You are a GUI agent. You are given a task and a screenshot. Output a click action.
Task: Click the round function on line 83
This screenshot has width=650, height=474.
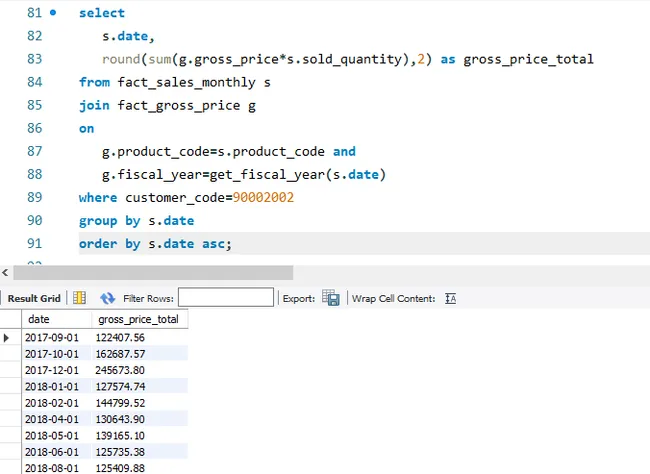coord(121,59)
